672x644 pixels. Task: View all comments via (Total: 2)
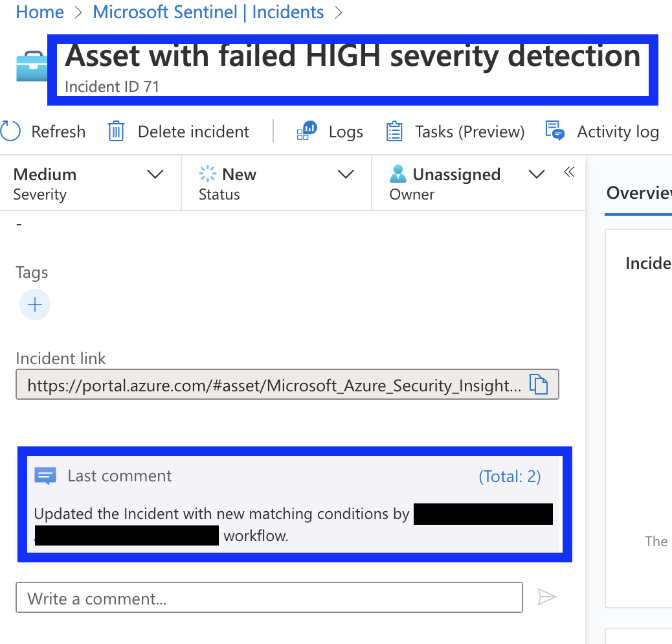point(510,476)
